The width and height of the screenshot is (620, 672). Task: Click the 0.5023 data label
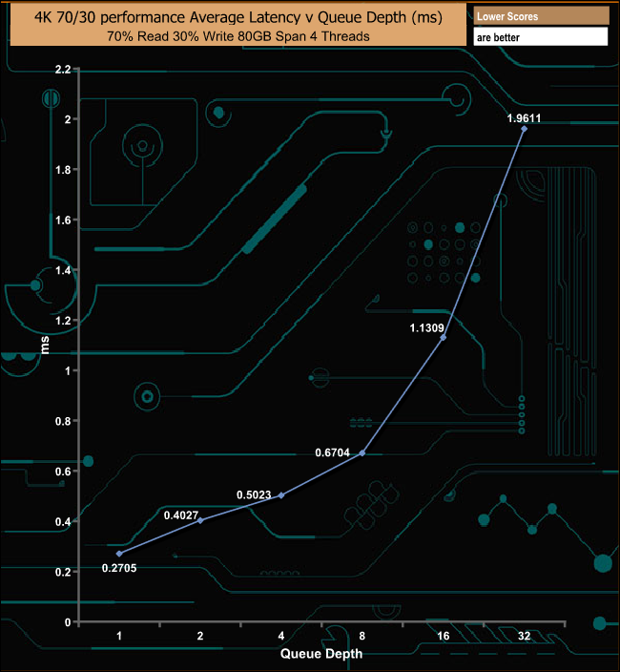[x=254, y=495]
